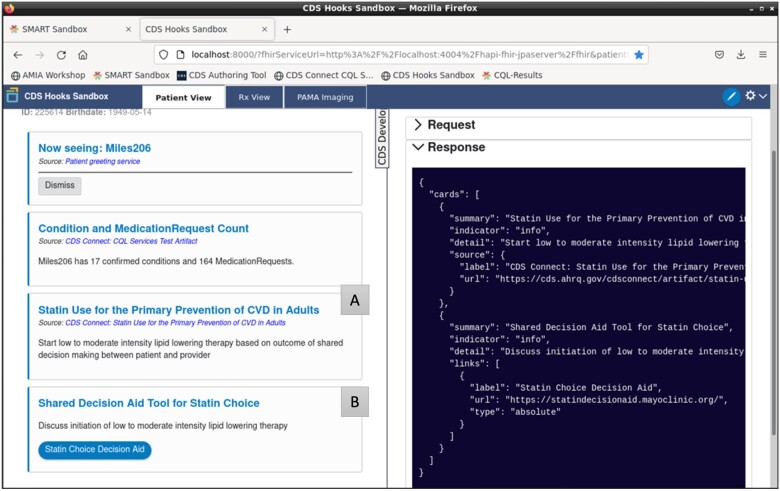780x491 pixels.
Task: Click the browser forward arrow
Action: click(x=40, y=55)
